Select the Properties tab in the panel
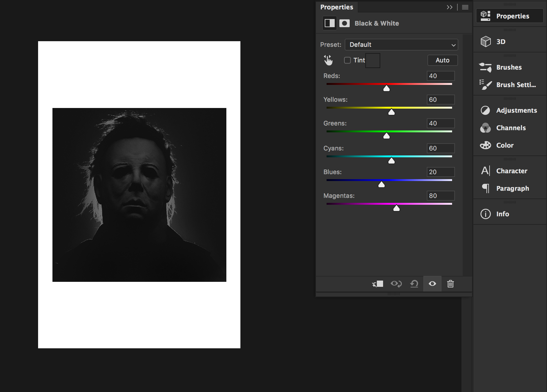This screenshot has width=547, height=392. click(337, 7)
